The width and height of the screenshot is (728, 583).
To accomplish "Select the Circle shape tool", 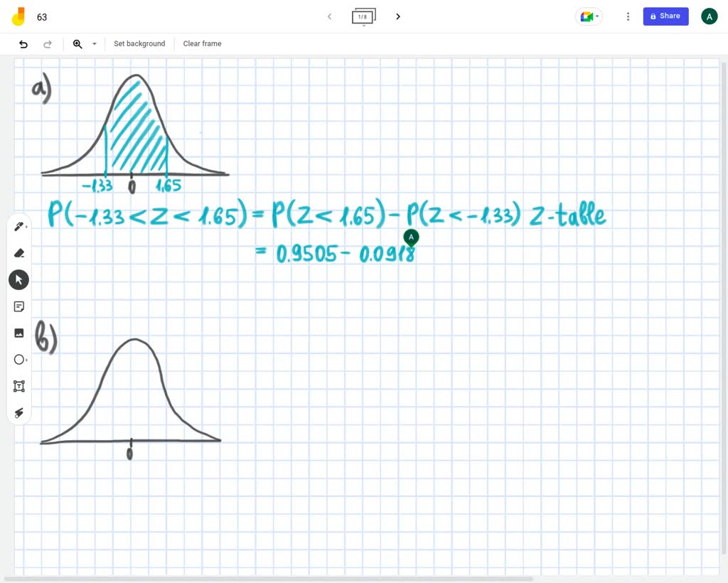I will point(19,360).
